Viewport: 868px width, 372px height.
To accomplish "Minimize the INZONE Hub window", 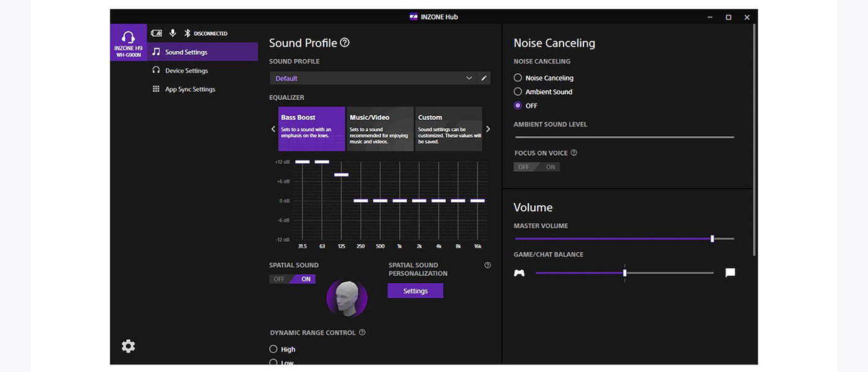I will tap(711, 17).
